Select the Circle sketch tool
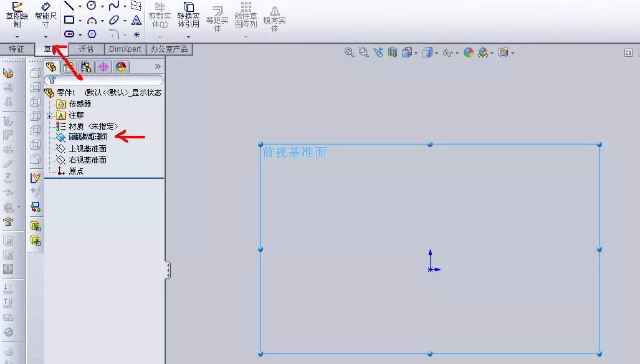 click(x=92, y=6)
